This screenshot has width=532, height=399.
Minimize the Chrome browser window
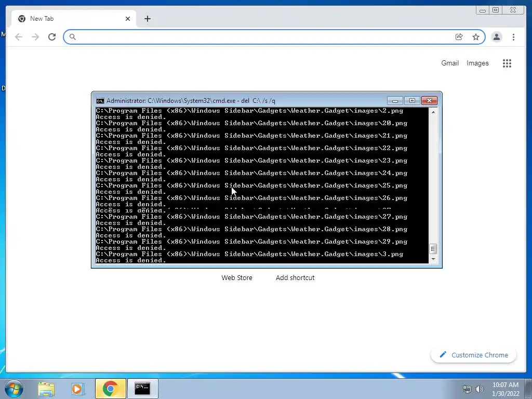[x=483, y=10]
